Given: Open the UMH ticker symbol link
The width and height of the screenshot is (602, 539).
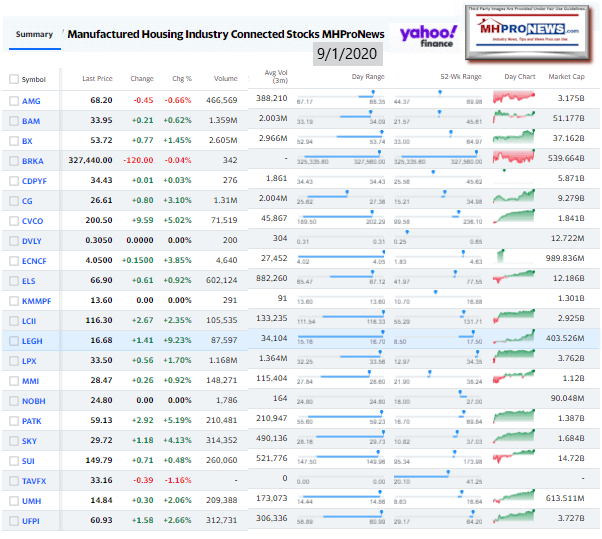Looking at the screenshot, I should point(31,501).
